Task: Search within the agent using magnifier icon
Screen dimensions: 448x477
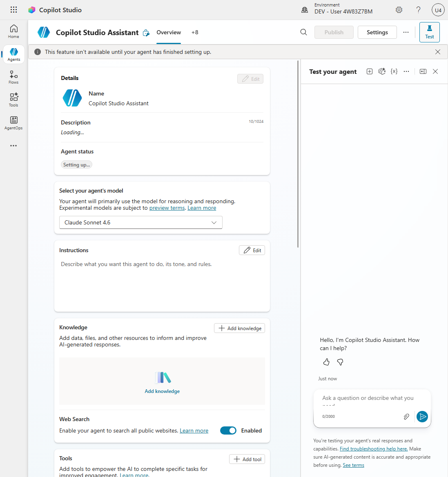Action: [x=304, y=32]
